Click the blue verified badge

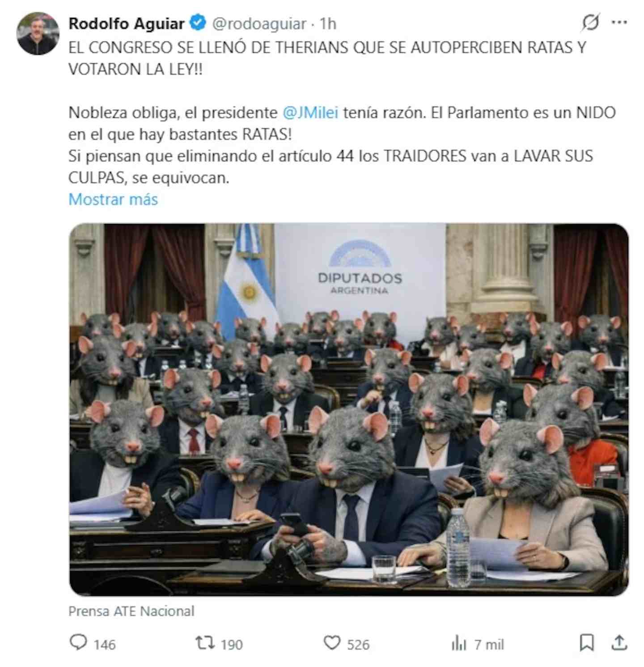(198, 23)
